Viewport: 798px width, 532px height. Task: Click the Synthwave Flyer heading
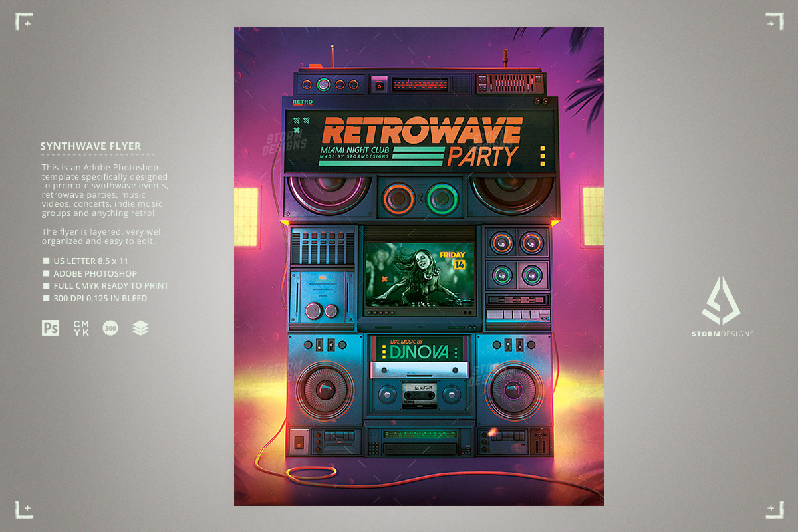90,146
